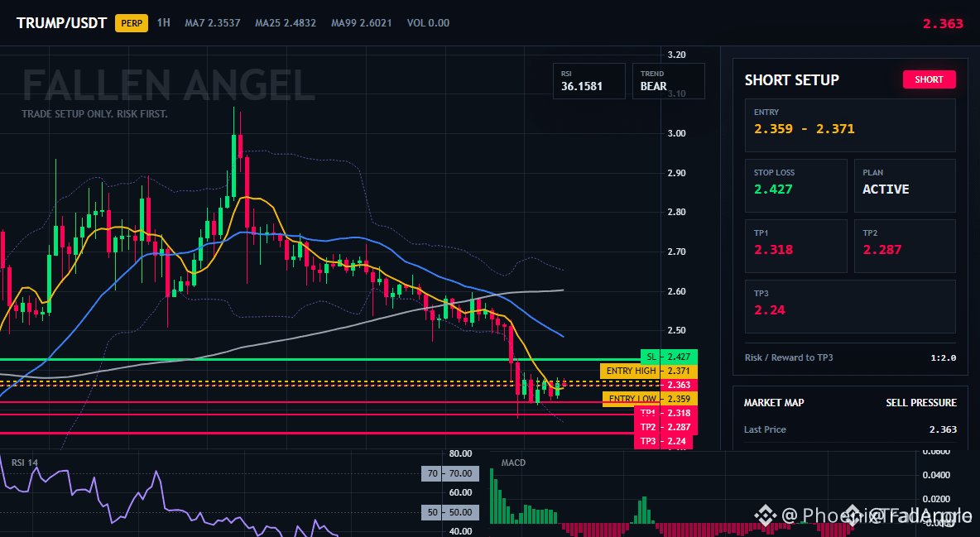This screenshot has height=537, width=980.
Task: Click the MA99 2.6021 indicator
Action: (361, 23)
